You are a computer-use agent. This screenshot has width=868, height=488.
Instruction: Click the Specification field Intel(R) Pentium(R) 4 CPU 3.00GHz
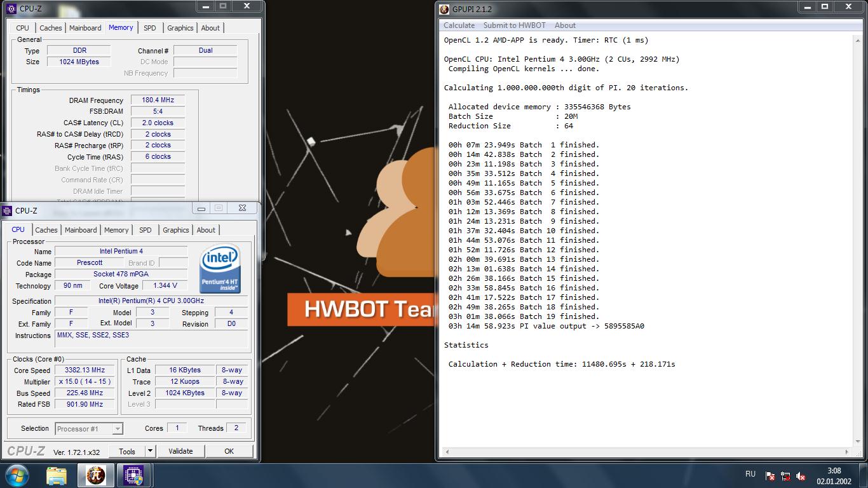[151, 301]
